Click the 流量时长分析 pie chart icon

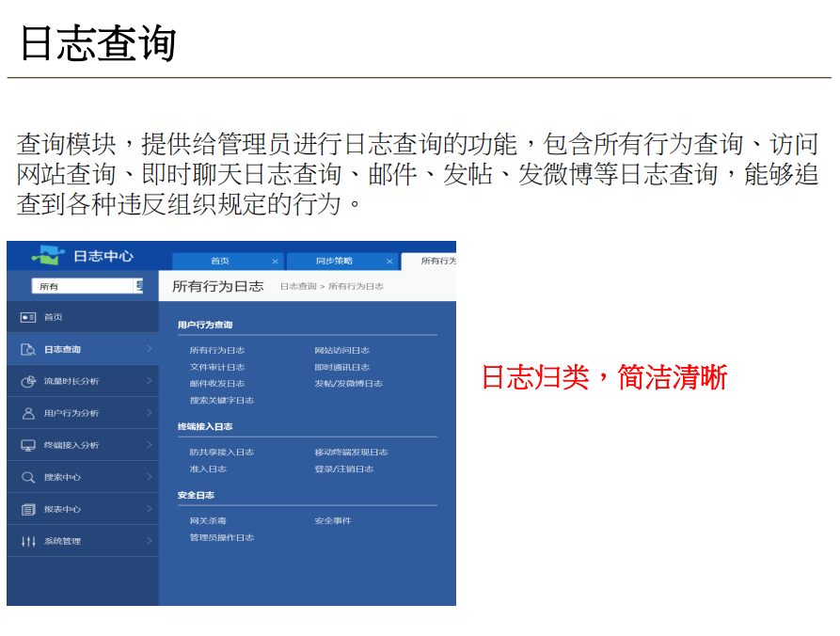28,381
